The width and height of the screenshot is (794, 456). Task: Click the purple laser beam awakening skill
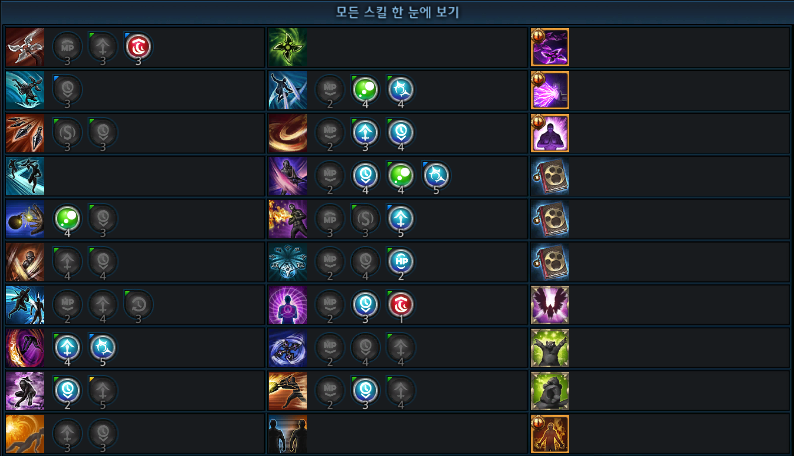coord(550,90)
